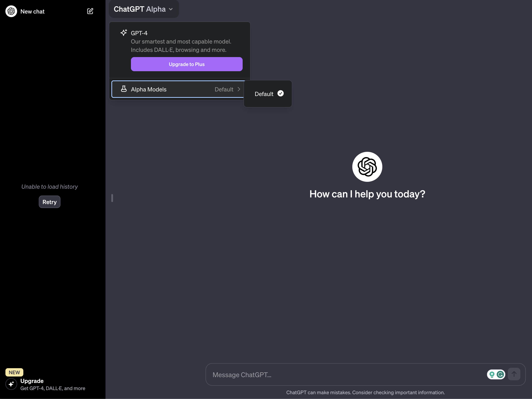
Task: Open the ChatGPT Alpha model dropdown
Action: (x=143, y=9)
